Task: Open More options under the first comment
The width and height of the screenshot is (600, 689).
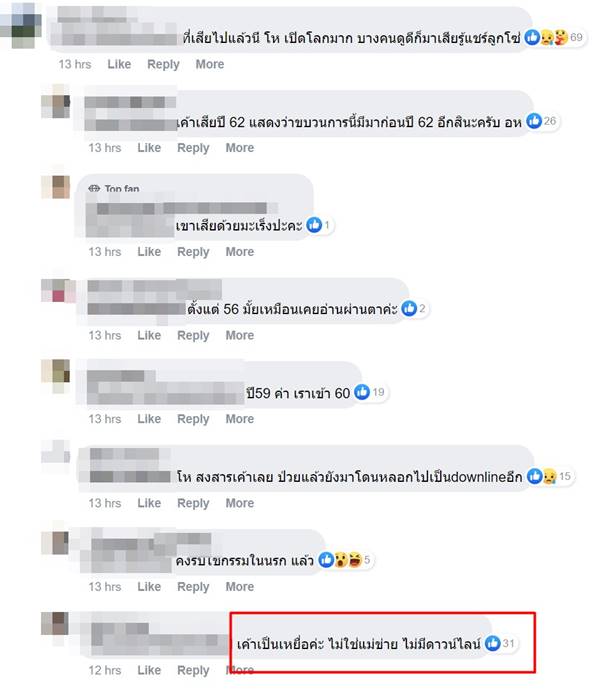Action: 210,64
